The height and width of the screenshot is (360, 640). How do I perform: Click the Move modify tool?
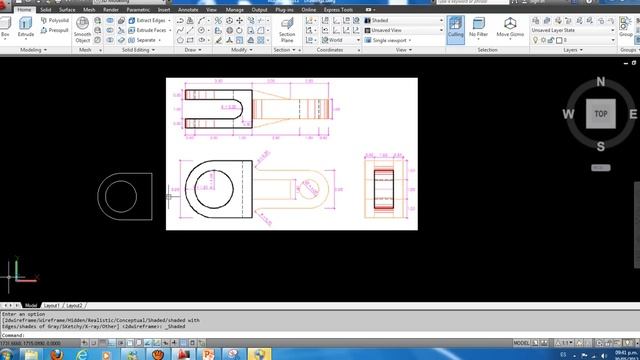240,20
